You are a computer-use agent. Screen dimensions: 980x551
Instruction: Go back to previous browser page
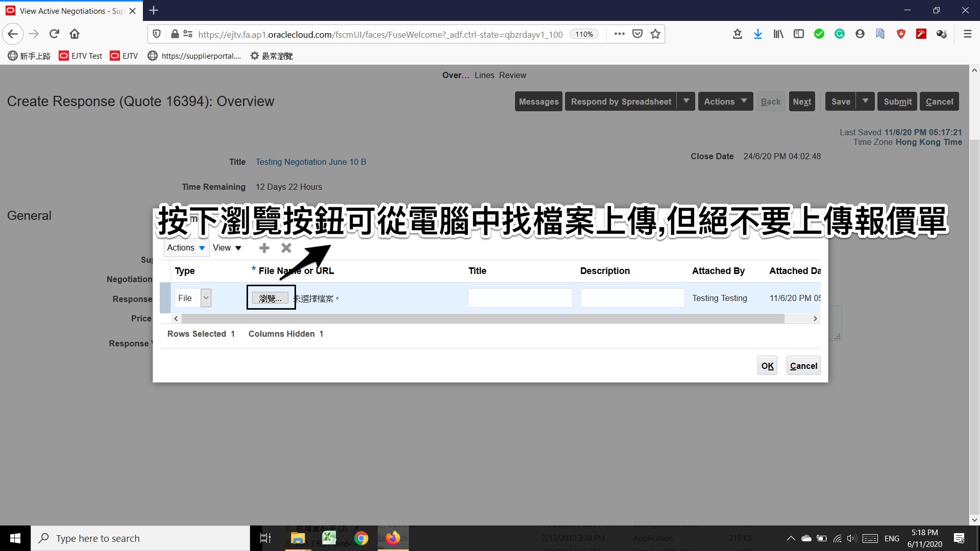point(13,34)
